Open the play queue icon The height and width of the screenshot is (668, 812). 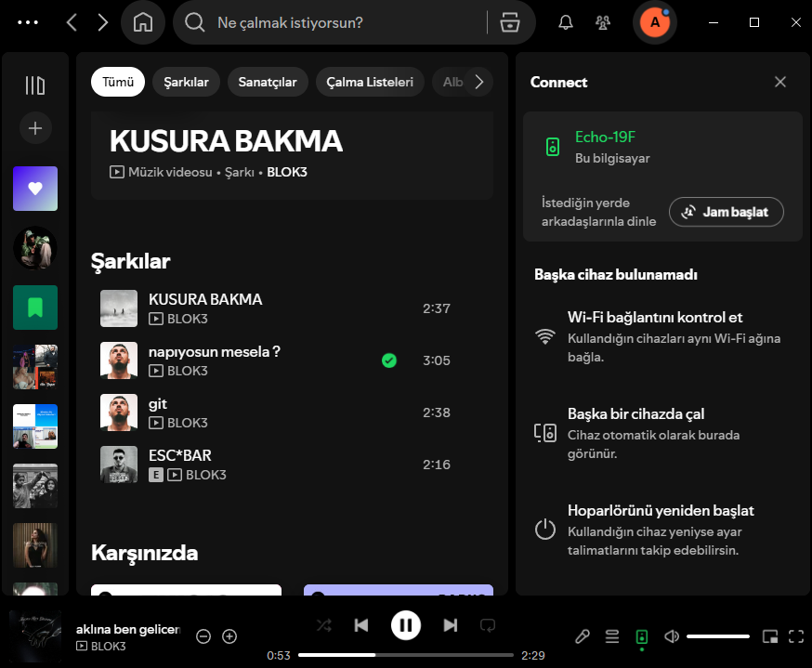[x=611, y=636]
